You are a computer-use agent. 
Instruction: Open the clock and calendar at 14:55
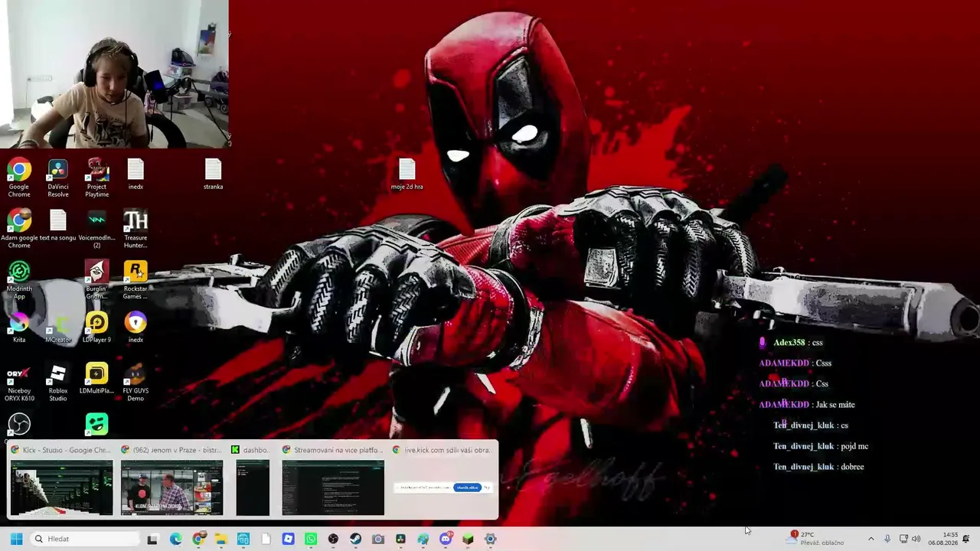coord(943,539)
